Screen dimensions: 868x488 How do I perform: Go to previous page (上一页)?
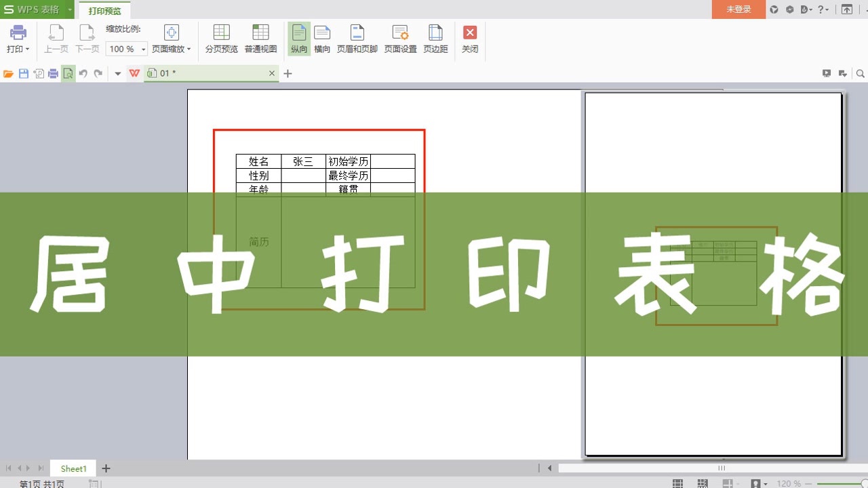point(56,39)
